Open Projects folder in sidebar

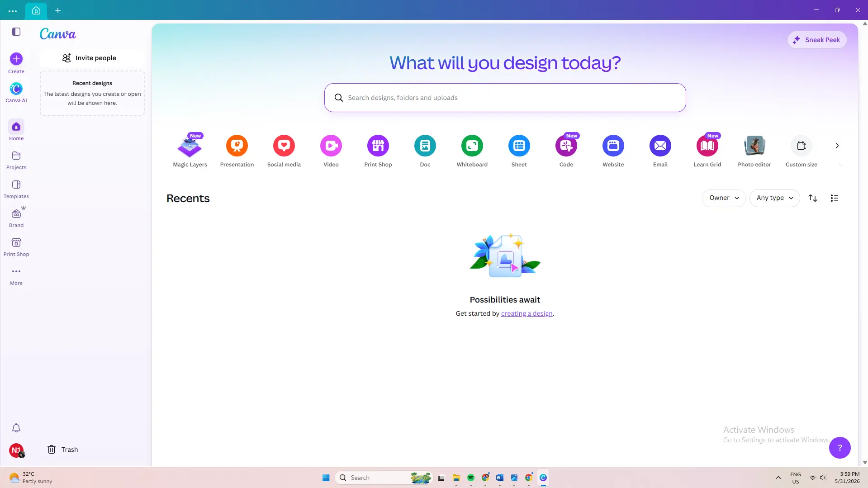tap(16, 160)
